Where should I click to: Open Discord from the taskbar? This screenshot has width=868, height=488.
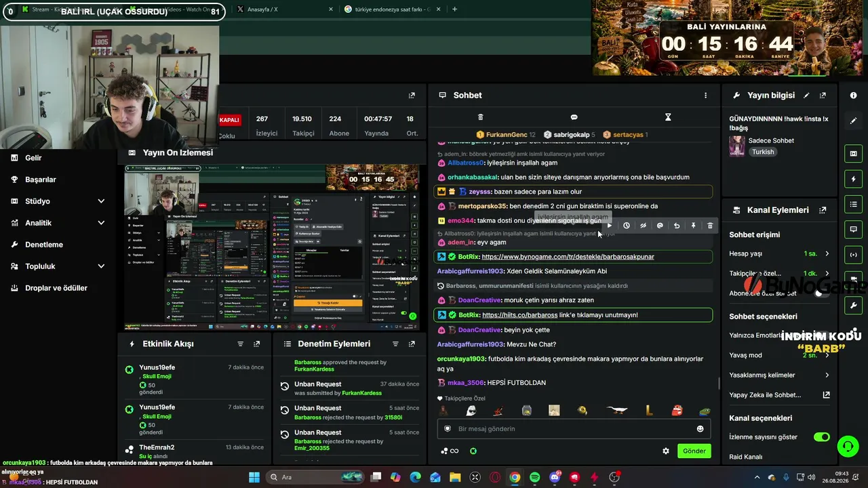[x=555, y=477]
